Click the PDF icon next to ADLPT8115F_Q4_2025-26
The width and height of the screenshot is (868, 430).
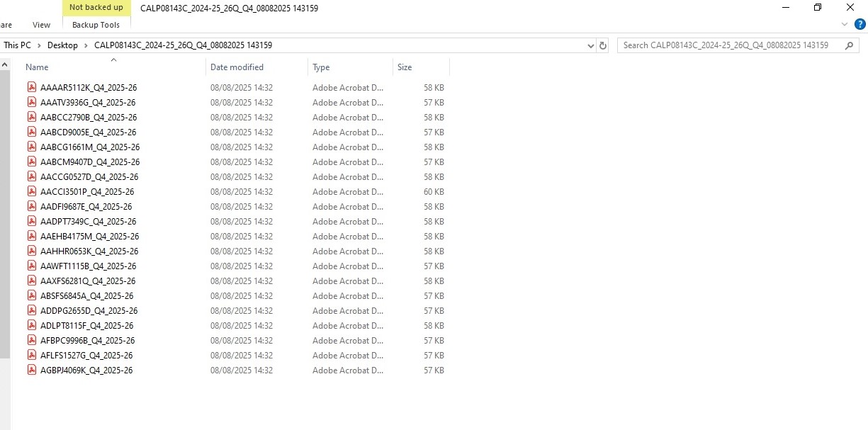pos(32,325)
